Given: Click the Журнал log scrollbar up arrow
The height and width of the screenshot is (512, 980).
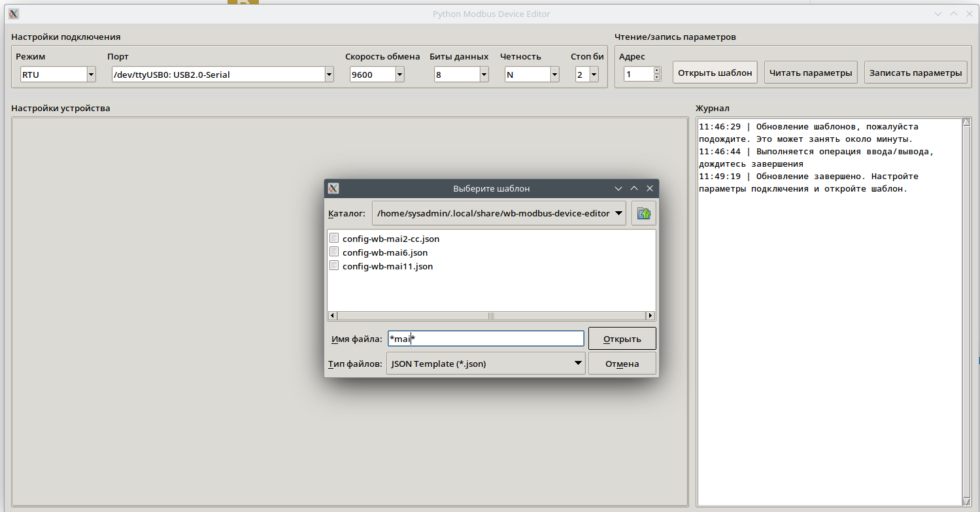Looking at the screenshot, I should point(967,122).
